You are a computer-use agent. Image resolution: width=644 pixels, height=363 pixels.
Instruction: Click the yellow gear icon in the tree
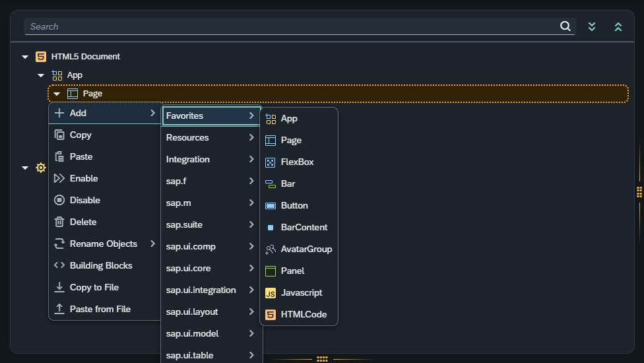point(41,168)
